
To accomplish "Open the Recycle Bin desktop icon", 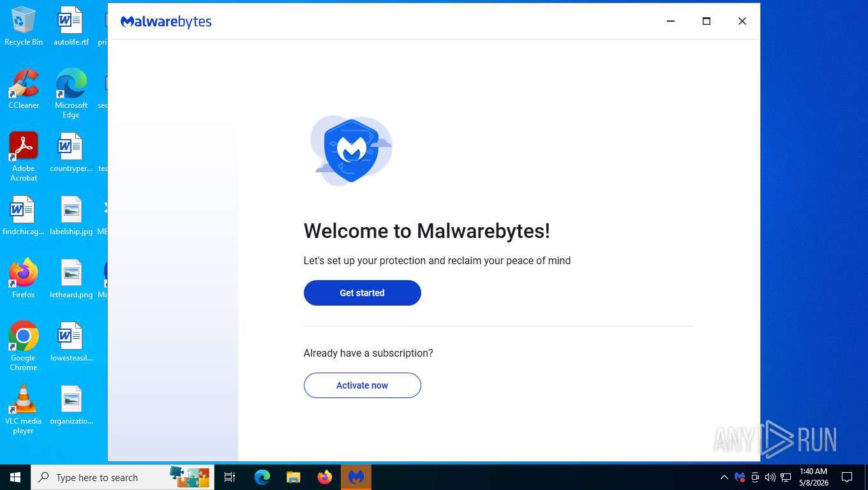I will point(24,27).
